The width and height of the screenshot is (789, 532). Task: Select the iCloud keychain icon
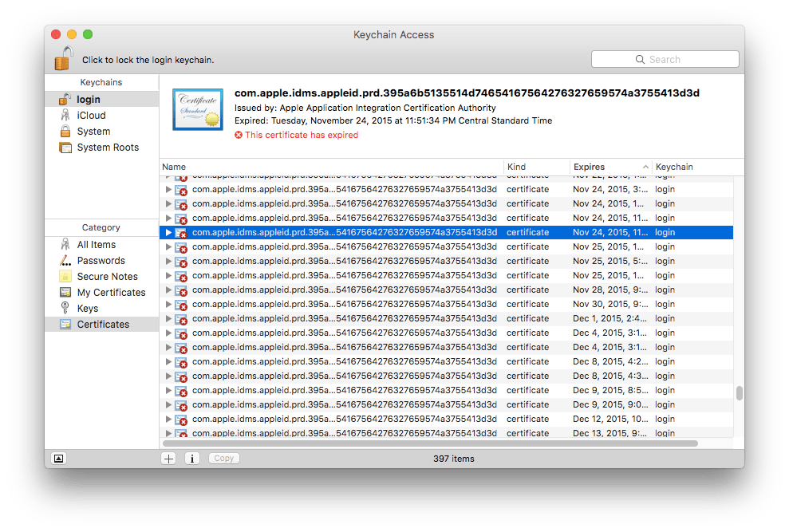[65, 116]
